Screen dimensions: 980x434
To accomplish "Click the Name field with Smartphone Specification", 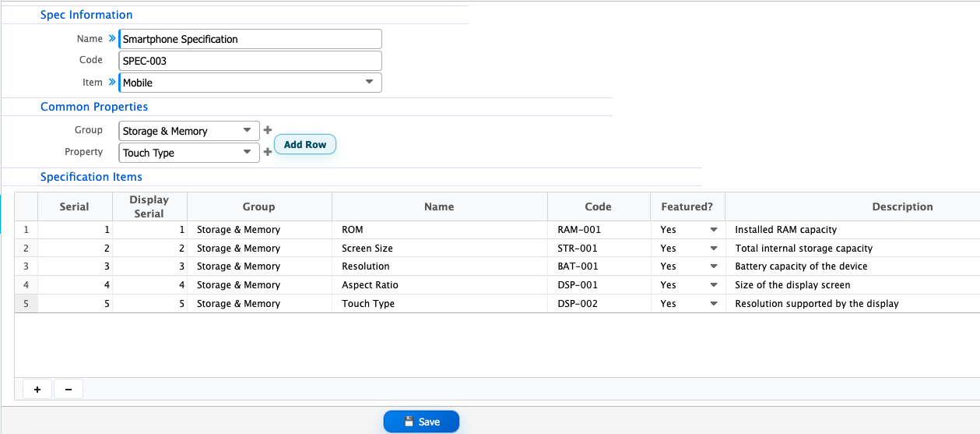I will point(251,39).
